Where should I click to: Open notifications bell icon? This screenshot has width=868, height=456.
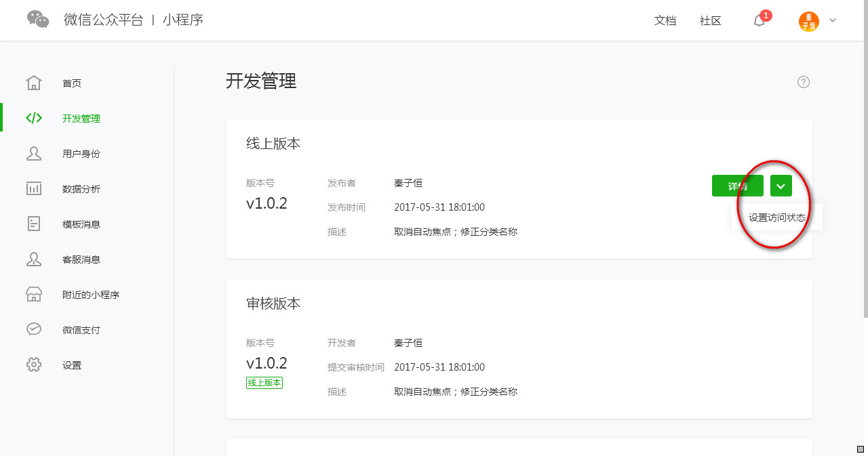[759, 20]
